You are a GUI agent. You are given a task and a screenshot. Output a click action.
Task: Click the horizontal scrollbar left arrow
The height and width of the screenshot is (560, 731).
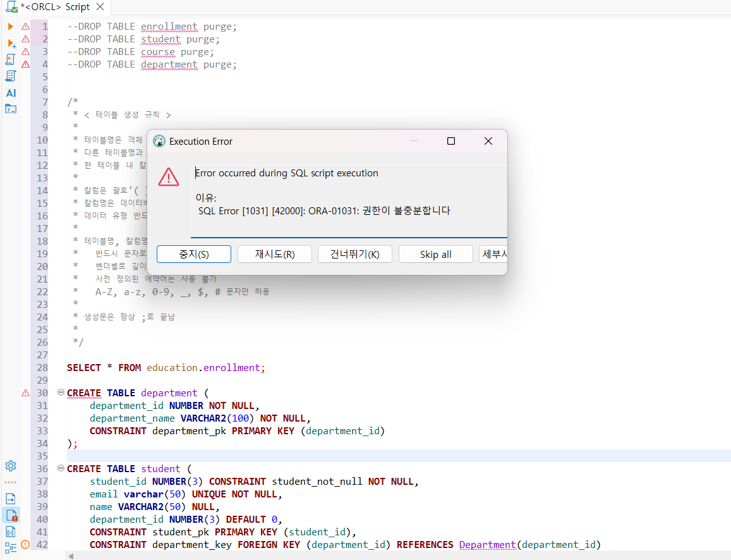pos(71,556)
